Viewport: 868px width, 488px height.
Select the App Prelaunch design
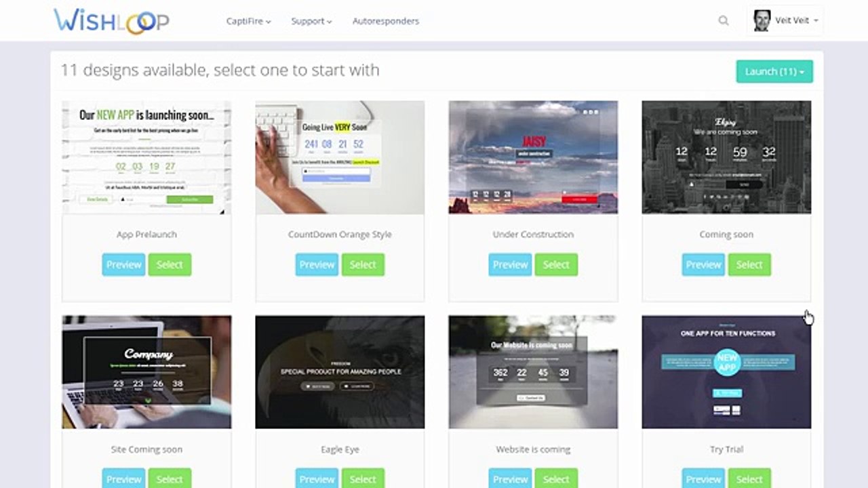pyautogui.click(x=170, y=264)
